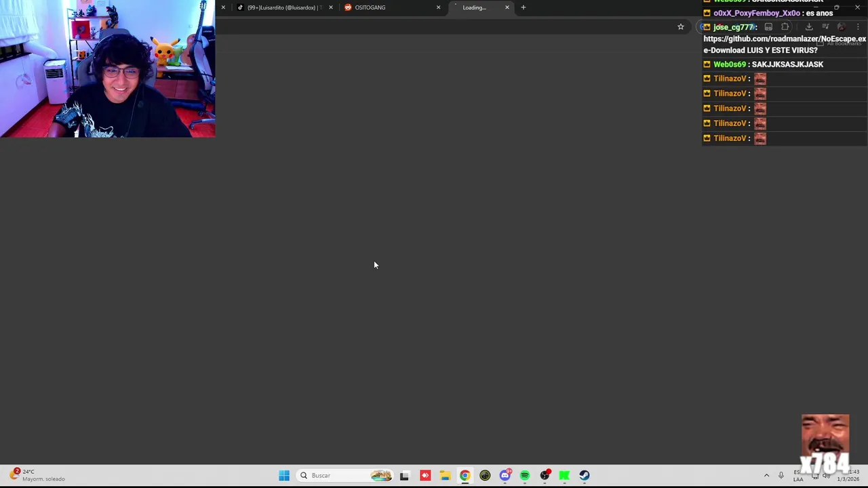
Task: Open the red app icon on taskbar
Action: tap(425, 475)
